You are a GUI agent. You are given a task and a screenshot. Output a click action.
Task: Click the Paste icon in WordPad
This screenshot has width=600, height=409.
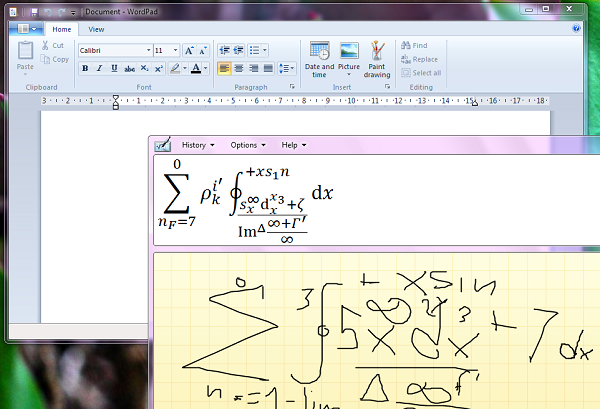pos(25,50)
